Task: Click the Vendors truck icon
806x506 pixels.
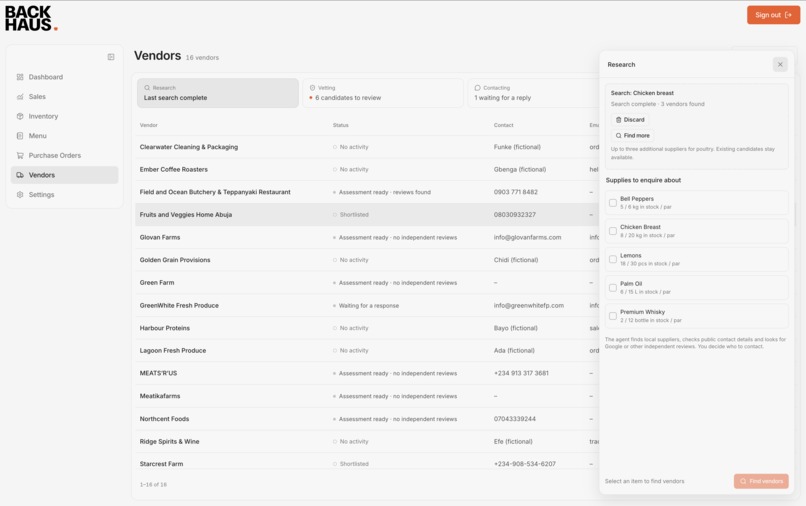Action: [20, 175]
